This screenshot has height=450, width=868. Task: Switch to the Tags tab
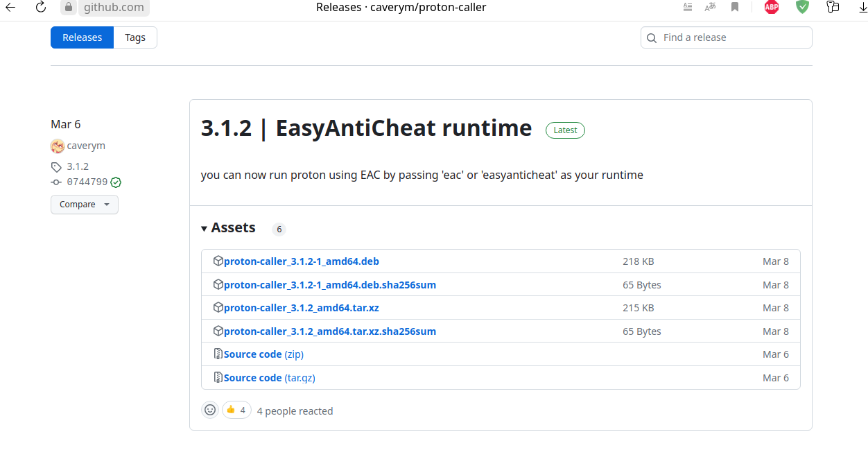pos(135,37)
